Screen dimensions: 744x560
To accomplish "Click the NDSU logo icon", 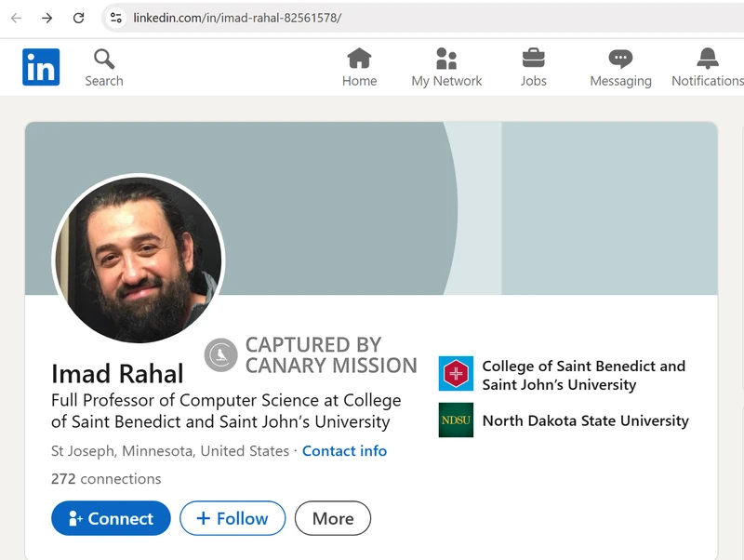I will [x=456, y=420].
